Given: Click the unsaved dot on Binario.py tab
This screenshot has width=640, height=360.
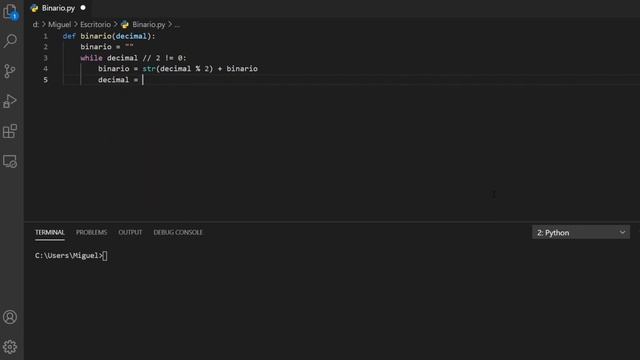Looking at the screenshot, I should click(x=83, y=7).
